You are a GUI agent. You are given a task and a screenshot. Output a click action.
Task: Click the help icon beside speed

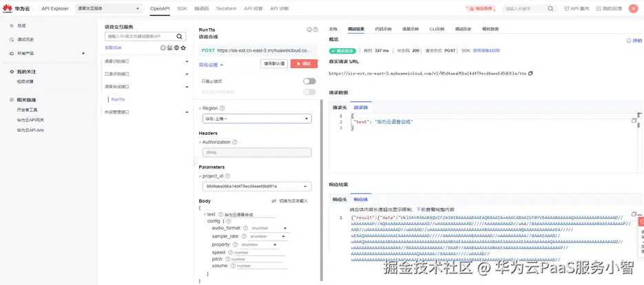pos(231,253)
